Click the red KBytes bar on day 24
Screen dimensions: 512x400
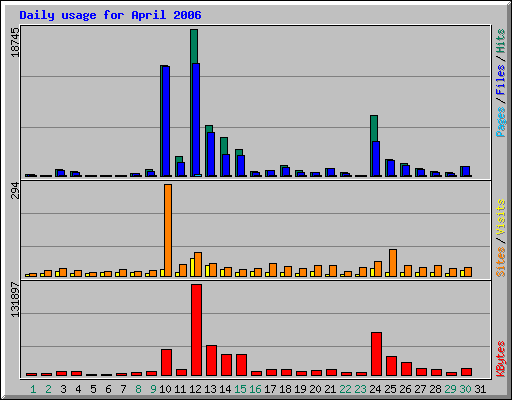(x=376, y=354)
